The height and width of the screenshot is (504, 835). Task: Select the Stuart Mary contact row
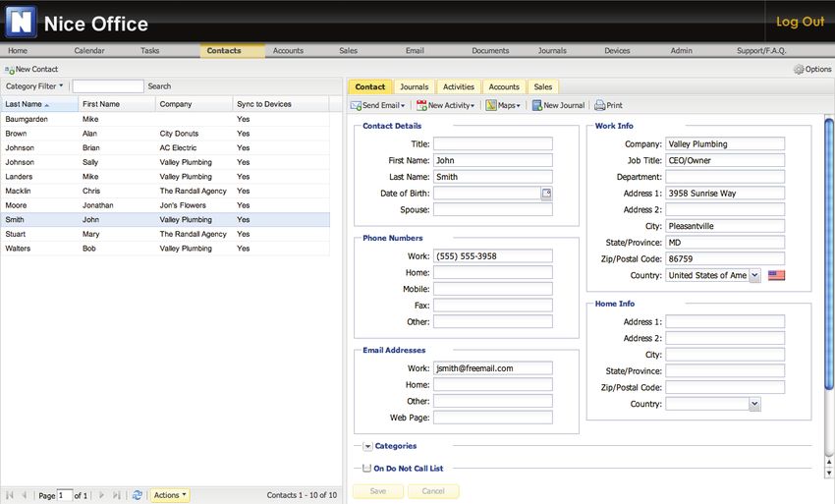tap(165, 235)
